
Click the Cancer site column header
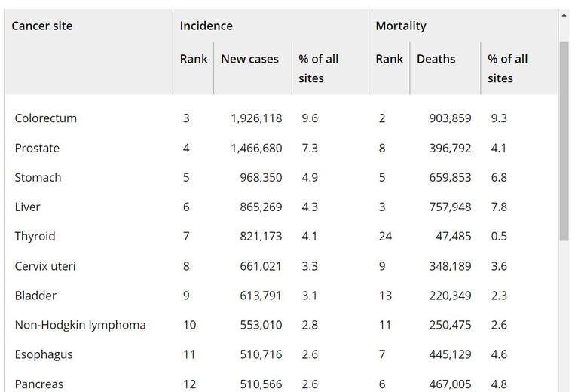(x=42, y=26)
